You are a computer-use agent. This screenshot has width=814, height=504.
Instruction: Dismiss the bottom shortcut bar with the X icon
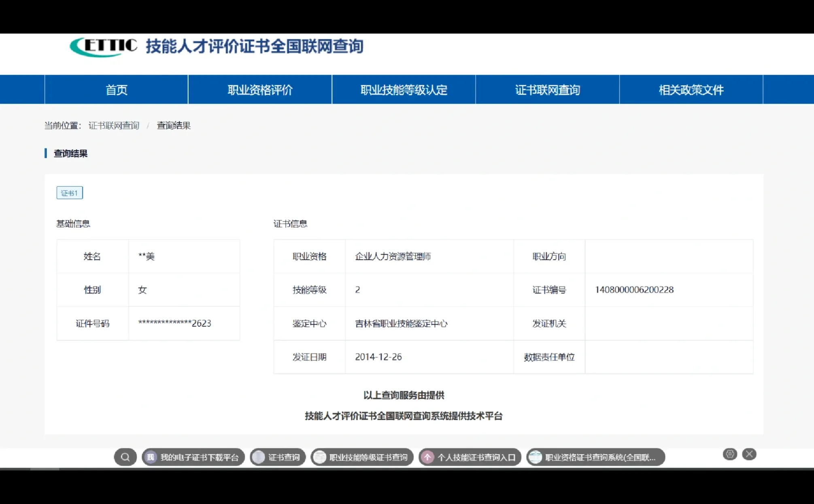click(748, 454)
